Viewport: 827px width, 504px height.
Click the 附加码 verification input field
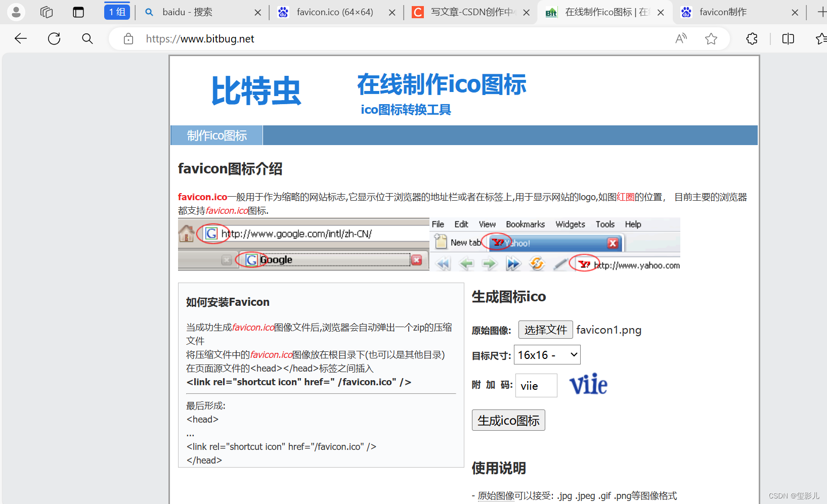(x=536, y=385)
